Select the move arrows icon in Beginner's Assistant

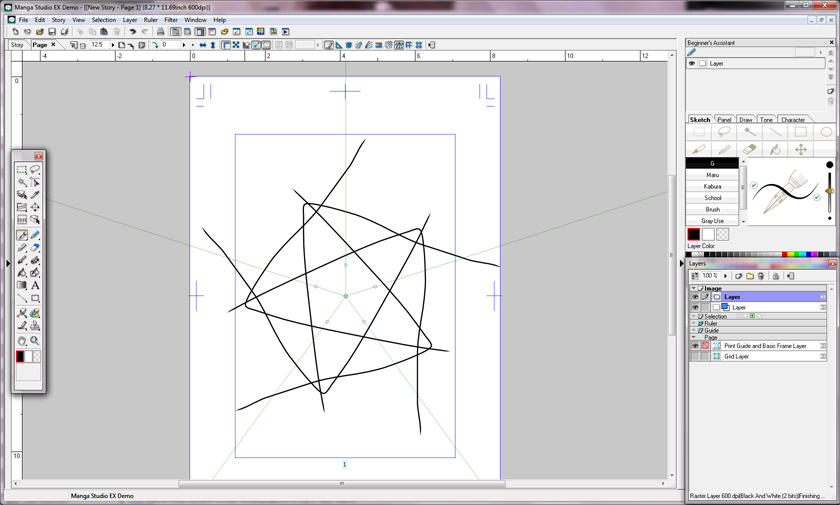tap(800, 149)
